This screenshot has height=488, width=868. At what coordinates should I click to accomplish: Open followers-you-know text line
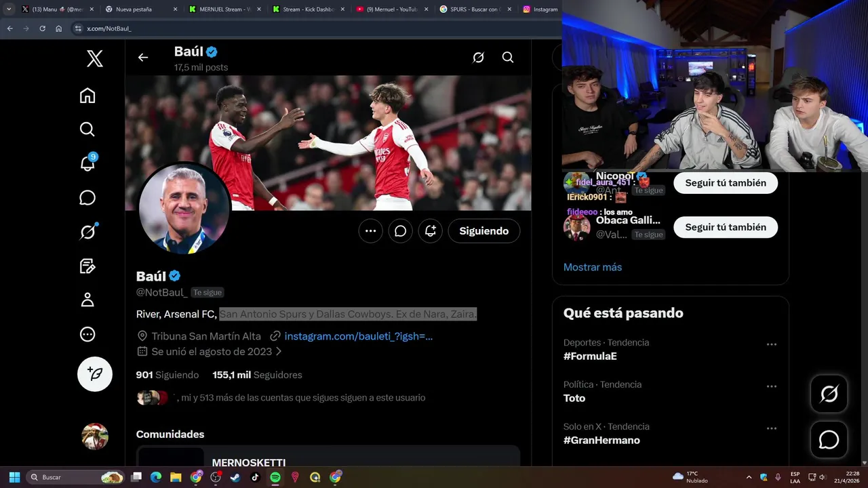299,398
